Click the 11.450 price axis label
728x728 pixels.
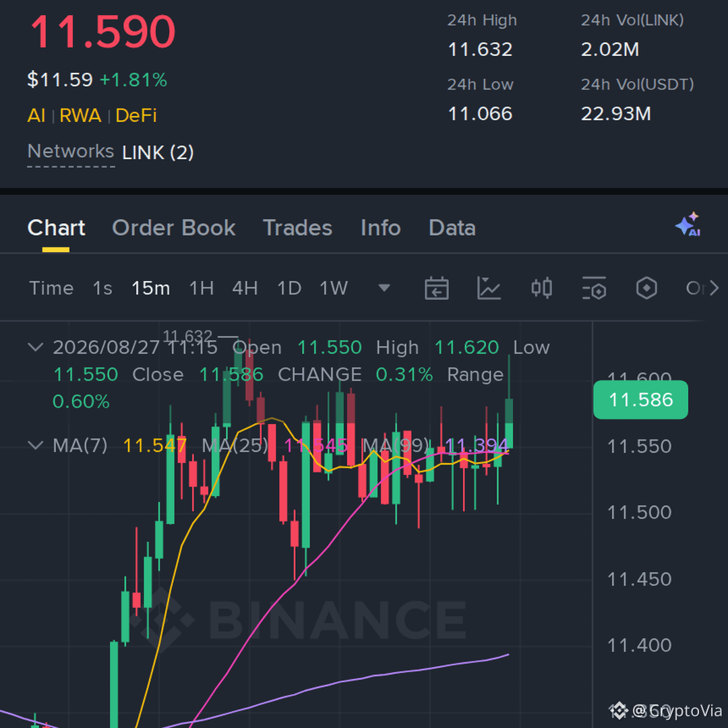(x=639, y=580)
